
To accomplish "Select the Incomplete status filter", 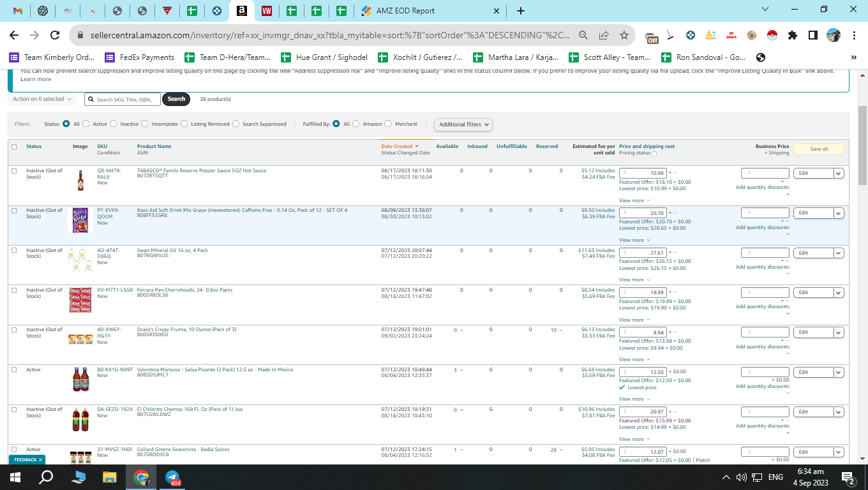I will [145, 124].
